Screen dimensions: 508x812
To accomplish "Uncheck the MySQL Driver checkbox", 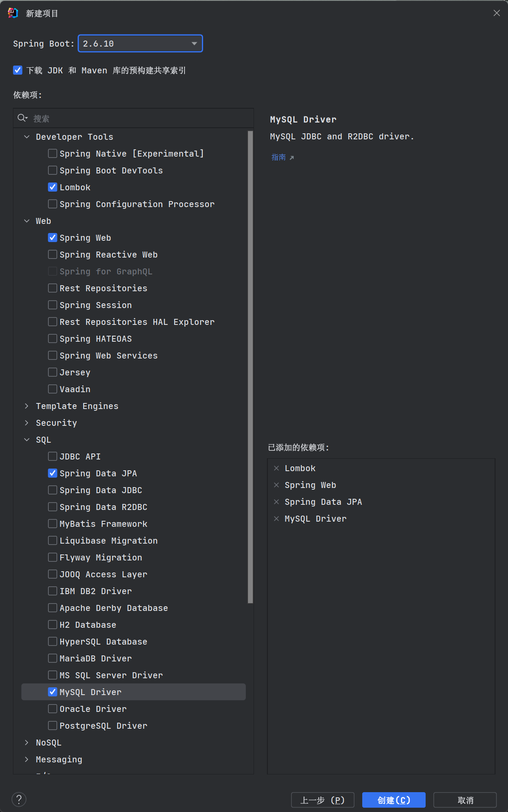I will click(53, 692).
